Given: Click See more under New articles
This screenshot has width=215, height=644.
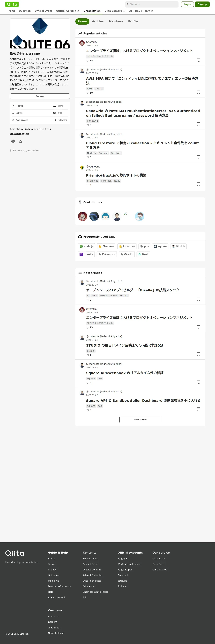Looking at the screenshot, I should tap(140, 419).
